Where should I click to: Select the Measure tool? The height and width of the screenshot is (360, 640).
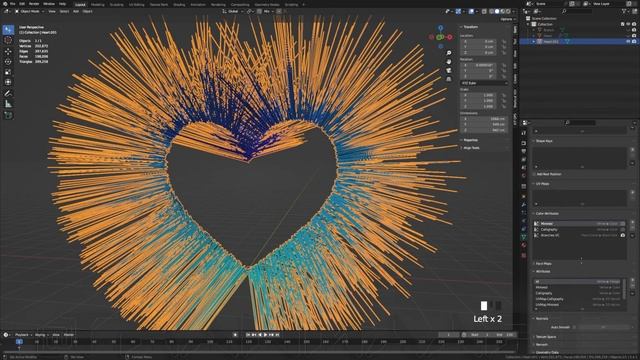pyautogui.click(x=8, y=104)
